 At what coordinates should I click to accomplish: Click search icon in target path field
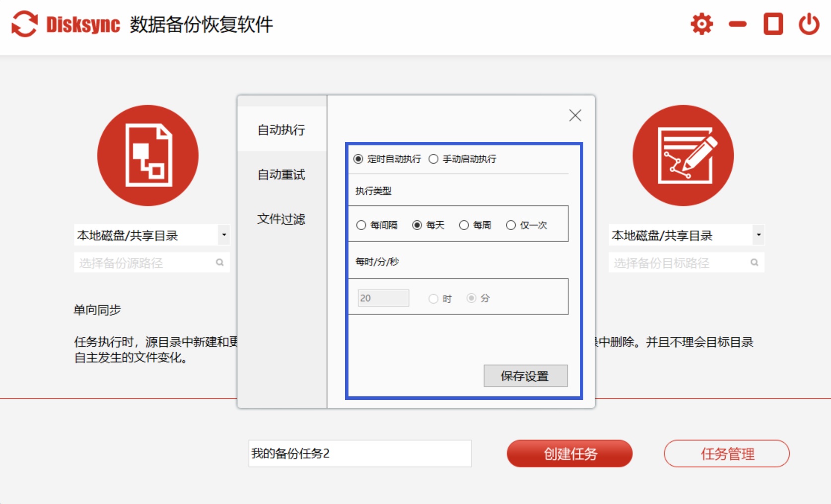[x=754, y=262]
